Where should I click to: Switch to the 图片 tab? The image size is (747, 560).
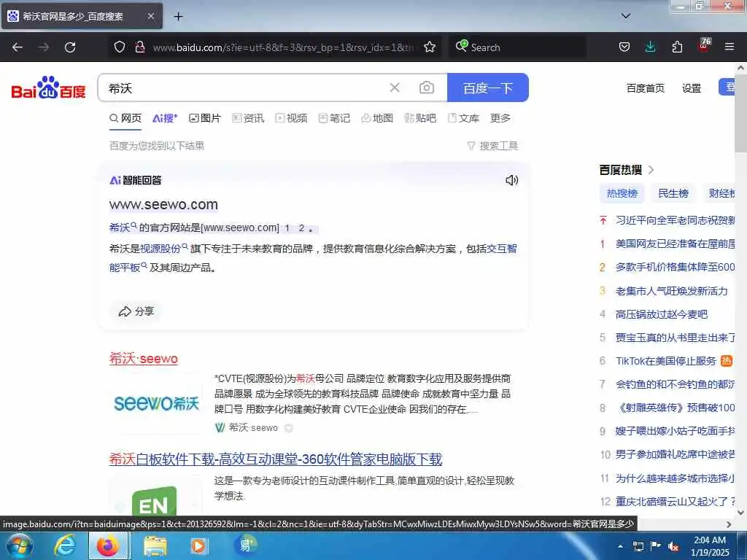click(205, 118)
